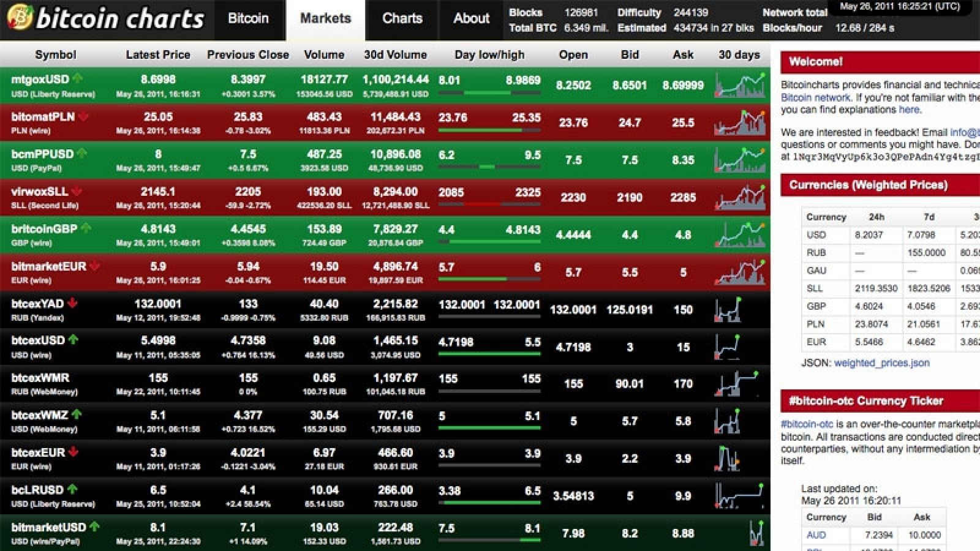The height and width of the screenshot is (551, 980).
Task: Open the bitmarketEUR market symbol
Action: click(48, 266)
